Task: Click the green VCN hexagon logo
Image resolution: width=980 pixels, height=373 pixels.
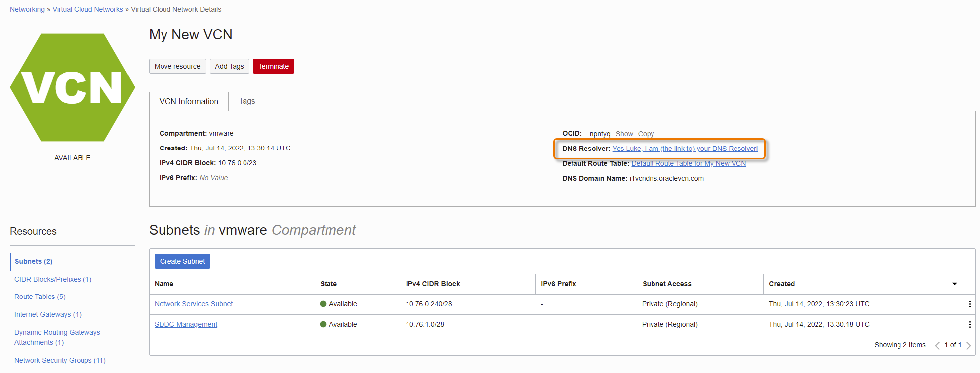Action: click(73, 87)
